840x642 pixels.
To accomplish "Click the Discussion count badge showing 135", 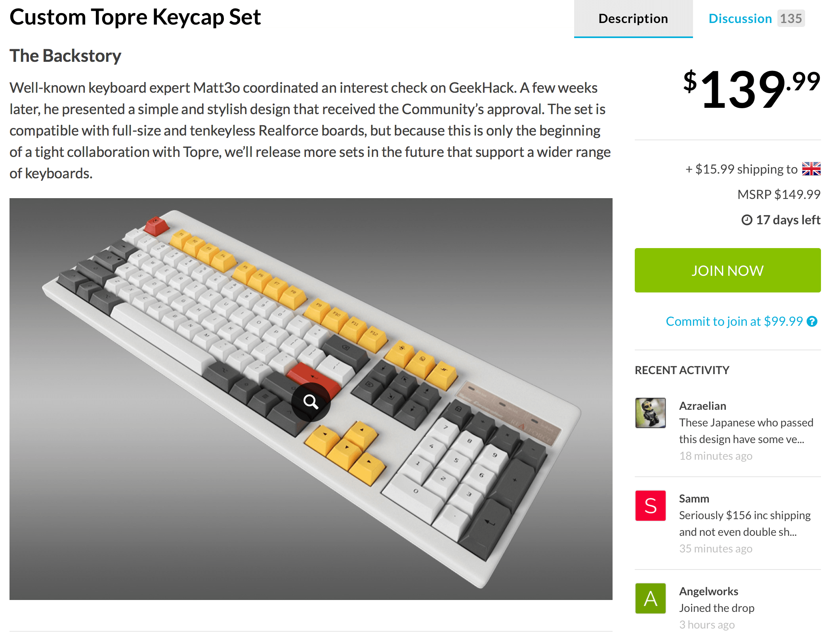I will 791,18.
